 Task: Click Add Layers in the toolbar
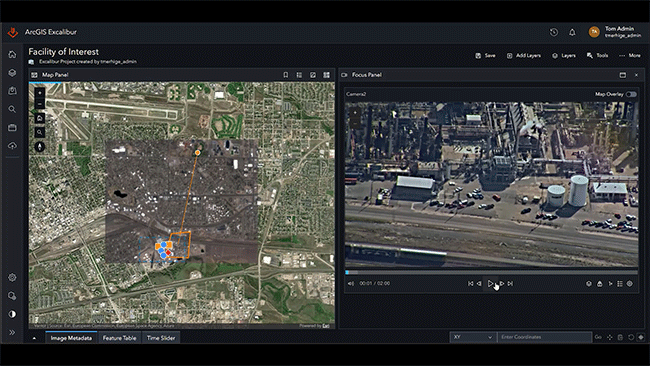pyautogui.click(x=524, y=56)
